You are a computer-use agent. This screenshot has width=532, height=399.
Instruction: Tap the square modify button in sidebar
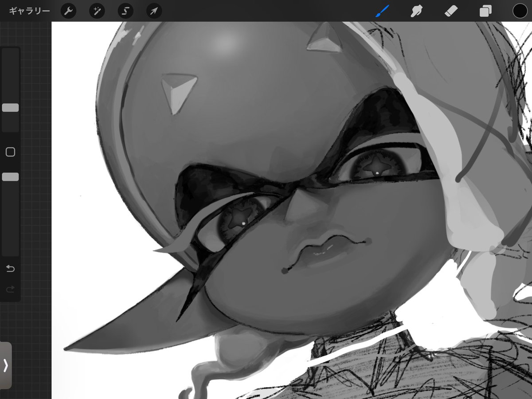10,152
